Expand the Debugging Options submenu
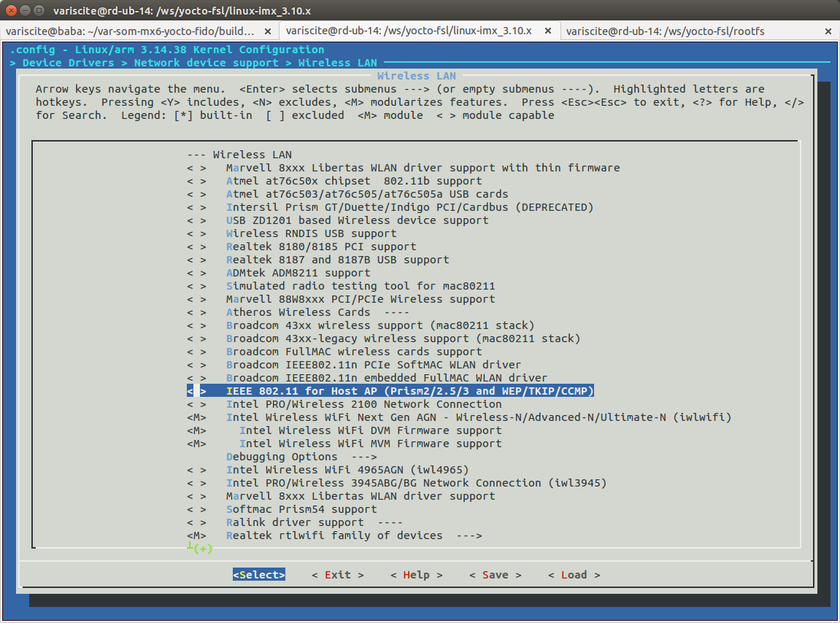 [301, 457]
